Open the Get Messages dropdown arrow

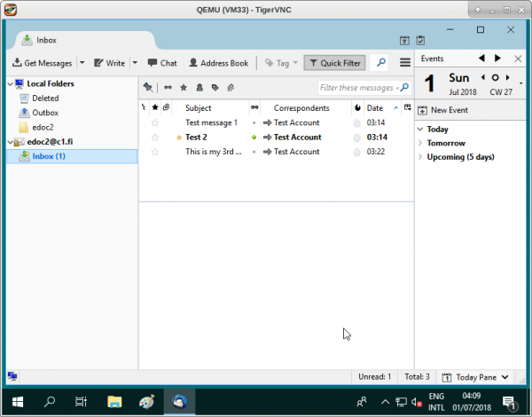coord(82,63)
